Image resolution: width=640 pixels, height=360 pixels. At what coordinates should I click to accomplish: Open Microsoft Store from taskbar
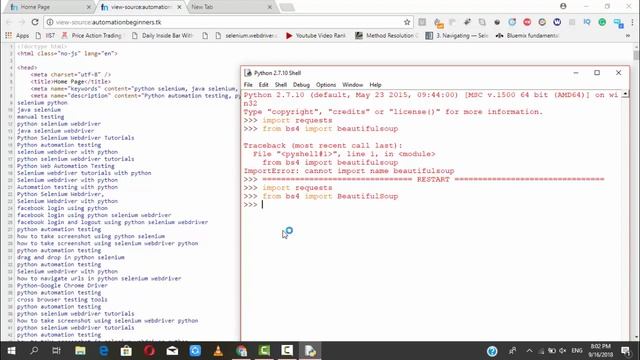click(126, 351)
